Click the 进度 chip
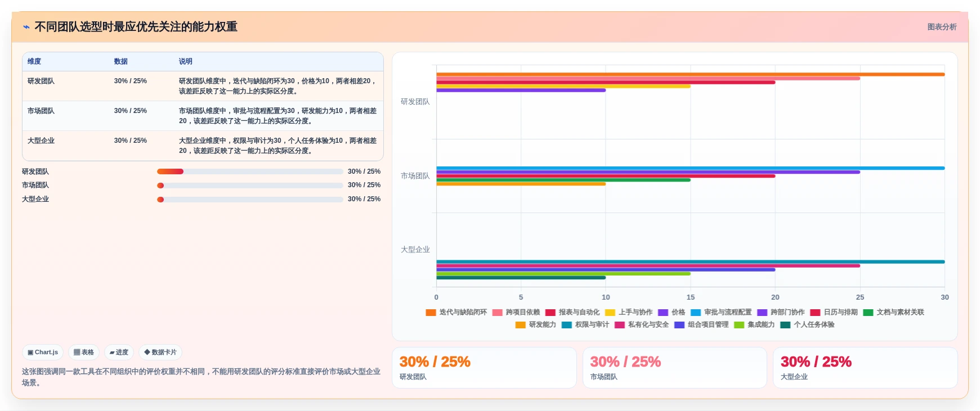 (x=119, y=353)
